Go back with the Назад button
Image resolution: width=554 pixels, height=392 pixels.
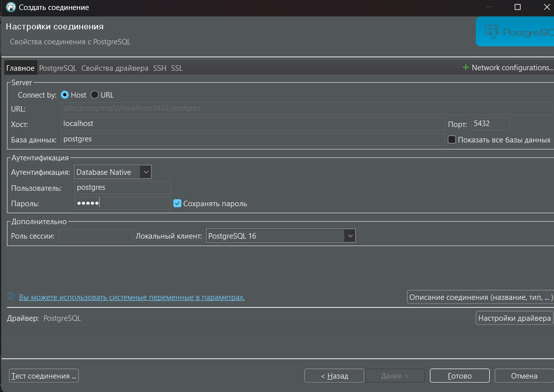click(x=334, y=376)
